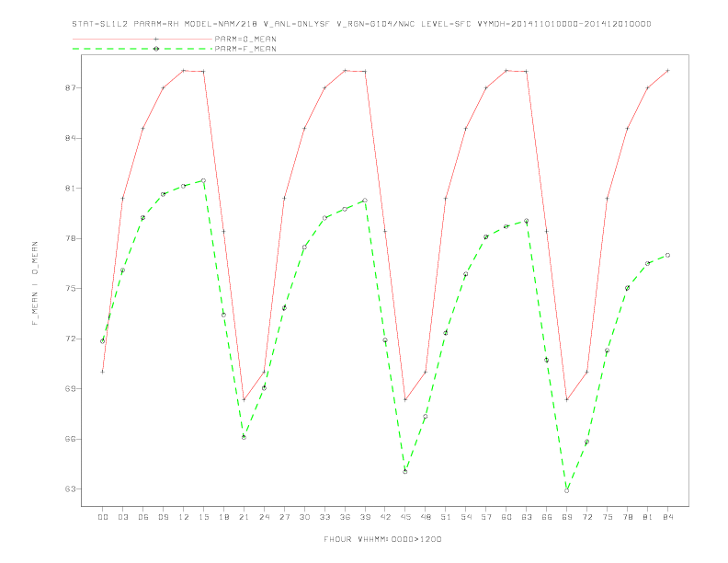Click x-axis tick label 54

point(466,517)
